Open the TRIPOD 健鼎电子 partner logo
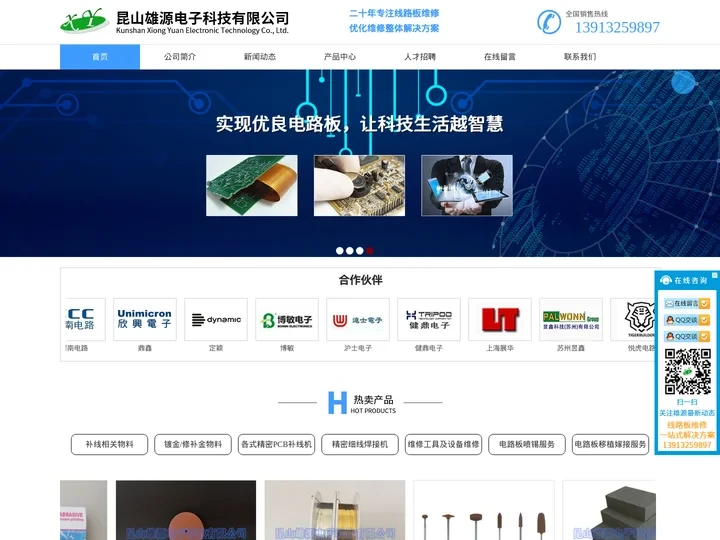The height and width of the screenshot is (540, 720). [x=429, y=319]
